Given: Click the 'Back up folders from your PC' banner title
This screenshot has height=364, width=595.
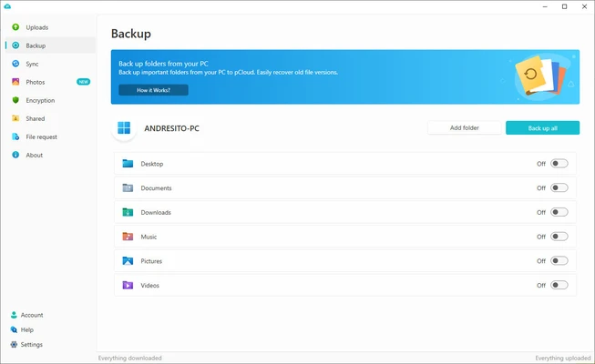Looking at the screenshot, I should 163,64.
